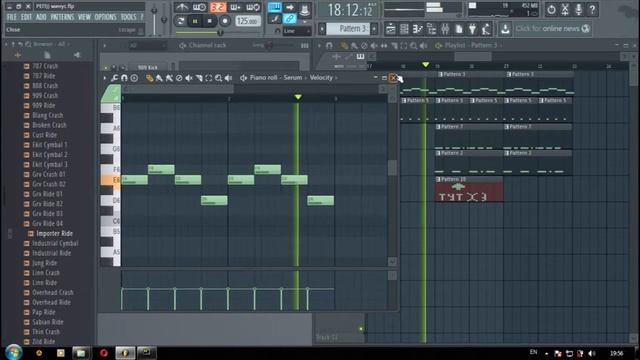
Task: Click the question mark help icon
Action: pyautogui.click(x=592, y=9)
